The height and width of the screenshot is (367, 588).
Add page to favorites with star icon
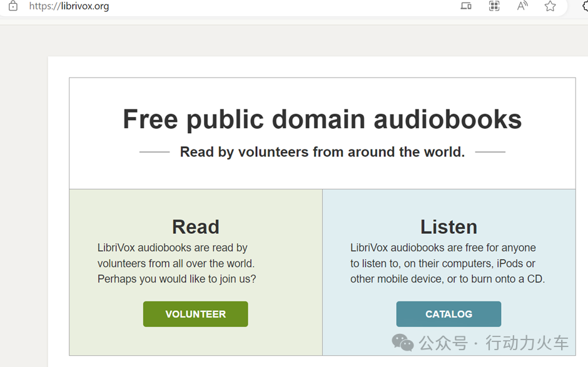[550, 6]
